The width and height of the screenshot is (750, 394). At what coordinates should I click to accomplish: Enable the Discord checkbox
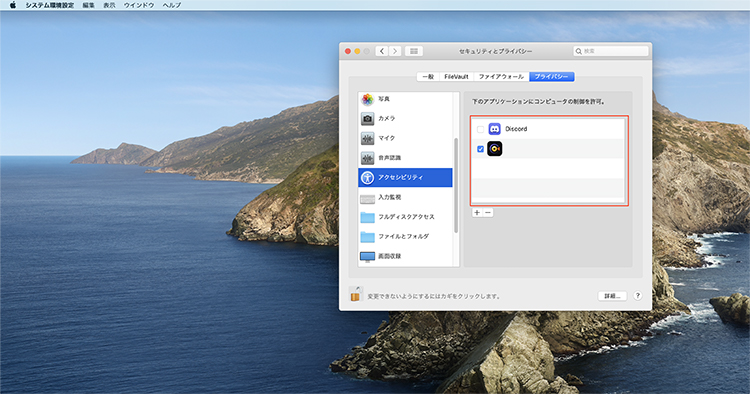480,129
